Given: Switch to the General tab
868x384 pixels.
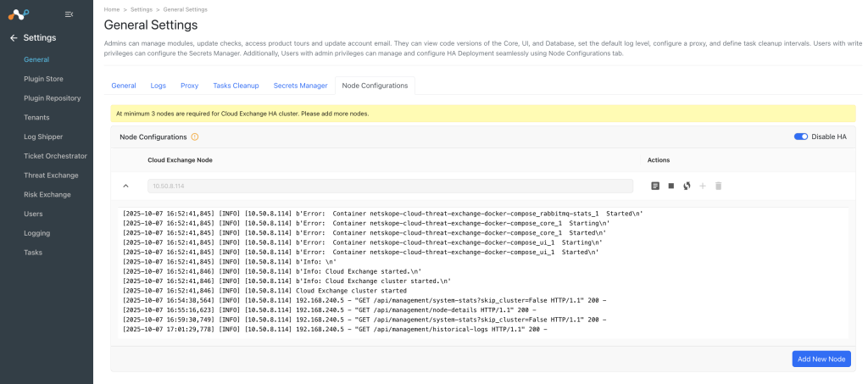Looking at the screenshot, I should point(124,86).
